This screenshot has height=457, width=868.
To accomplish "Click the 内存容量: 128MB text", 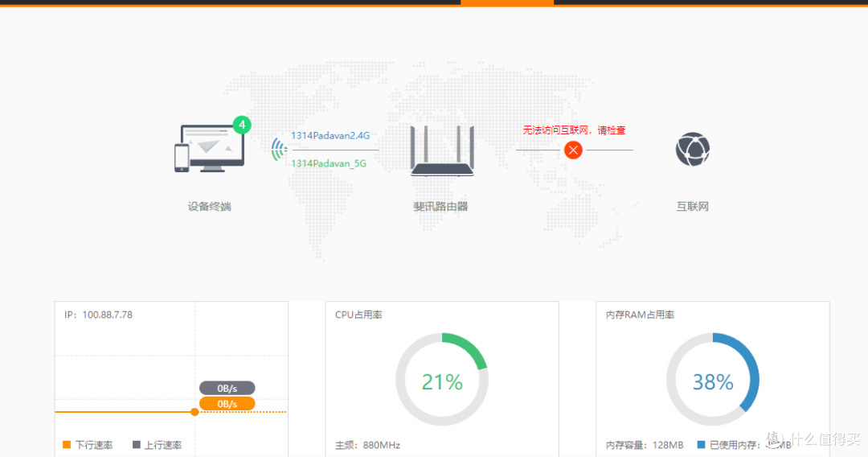I will [645, 445].
